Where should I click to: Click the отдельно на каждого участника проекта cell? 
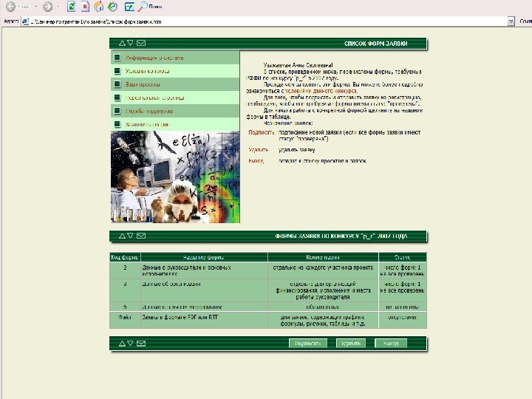pyautogui.click(x=323, y=270)
